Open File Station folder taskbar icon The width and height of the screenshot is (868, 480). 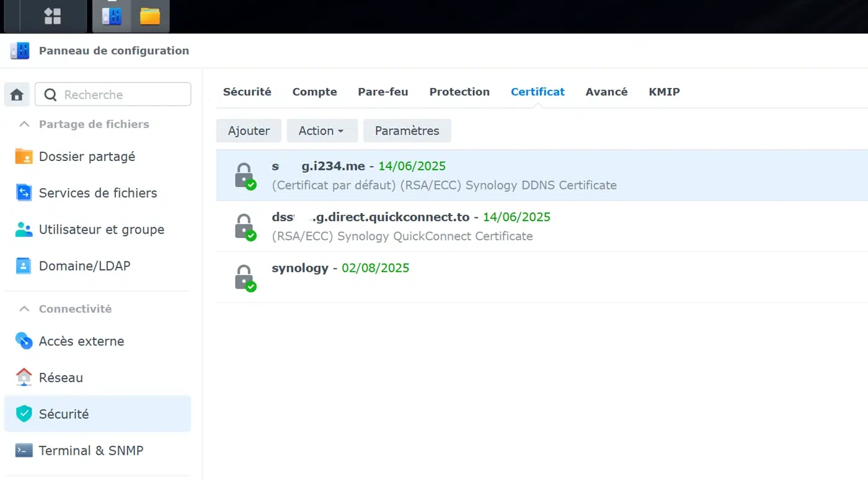[x=150, y=16]
